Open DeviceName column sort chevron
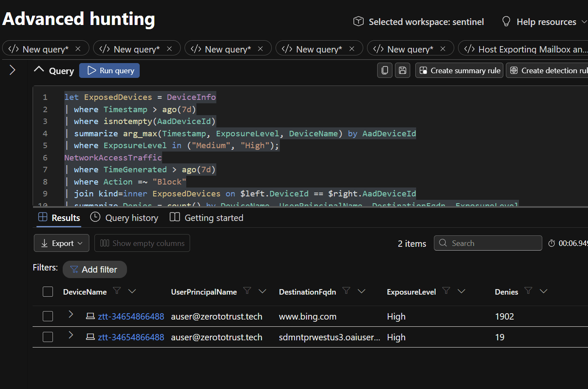 coord(132,291)
